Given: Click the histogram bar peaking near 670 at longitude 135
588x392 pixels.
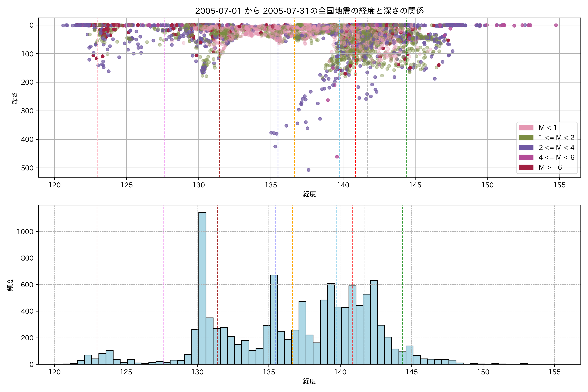Looking at the screenshot, I should [x=273, y=320].
